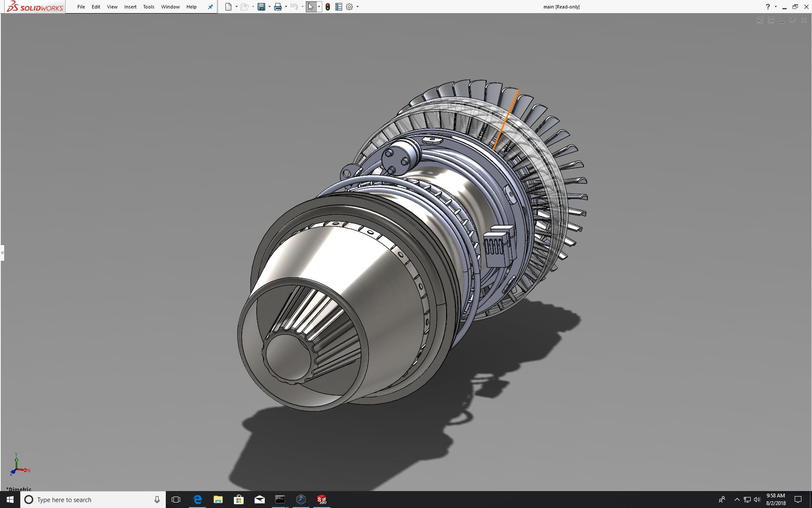Open the Tools menu
Viewport: 812px width, 508px height.
coord(148,7)
